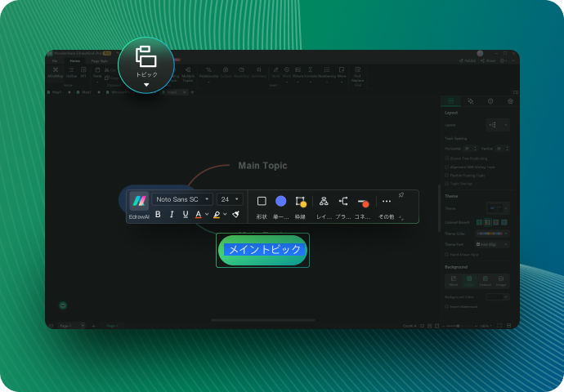Toggle italic formatting in floating toolbar

(x=172, y=215)
